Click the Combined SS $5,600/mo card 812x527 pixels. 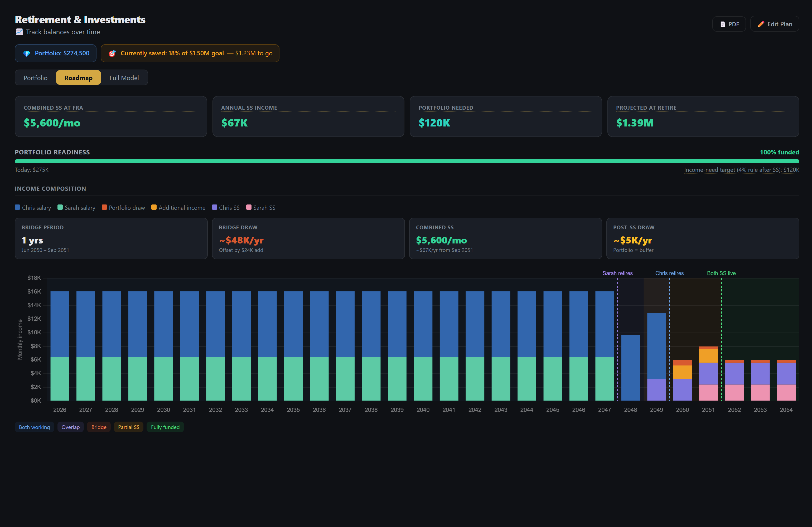(x=506, y=238)
